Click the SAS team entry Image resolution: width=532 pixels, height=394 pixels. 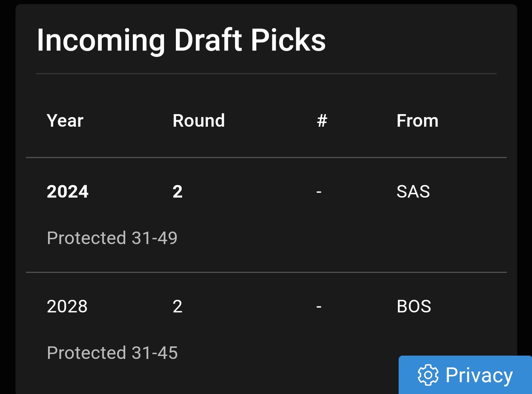pyautogui.click(x=413, y=192)
